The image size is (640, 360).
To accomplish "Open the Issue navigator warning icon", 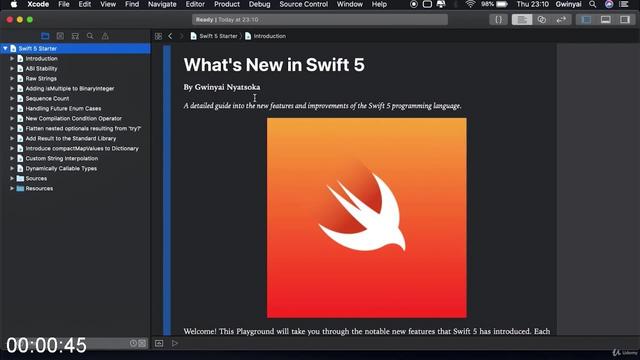I will (105, 36).
